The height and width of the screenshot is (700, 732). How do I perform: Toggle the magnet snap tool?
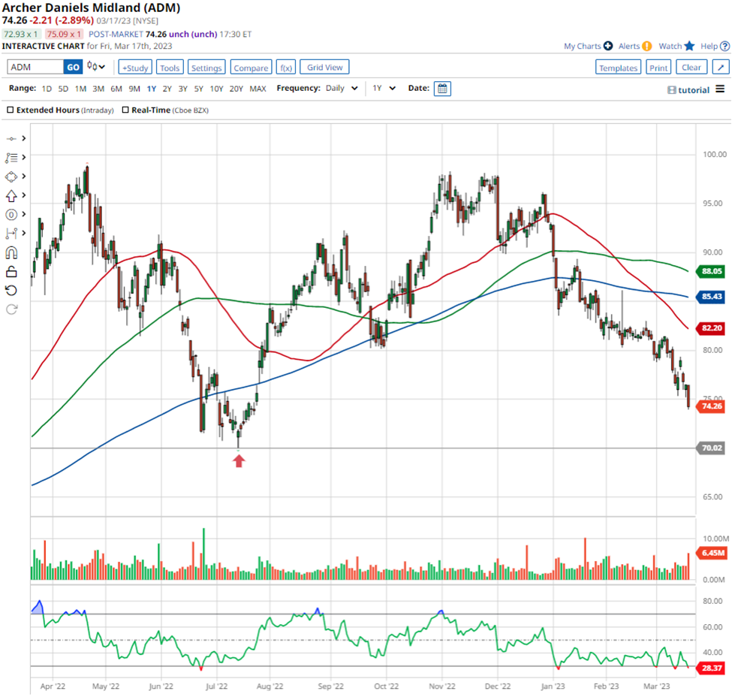(x=11, y=252)
